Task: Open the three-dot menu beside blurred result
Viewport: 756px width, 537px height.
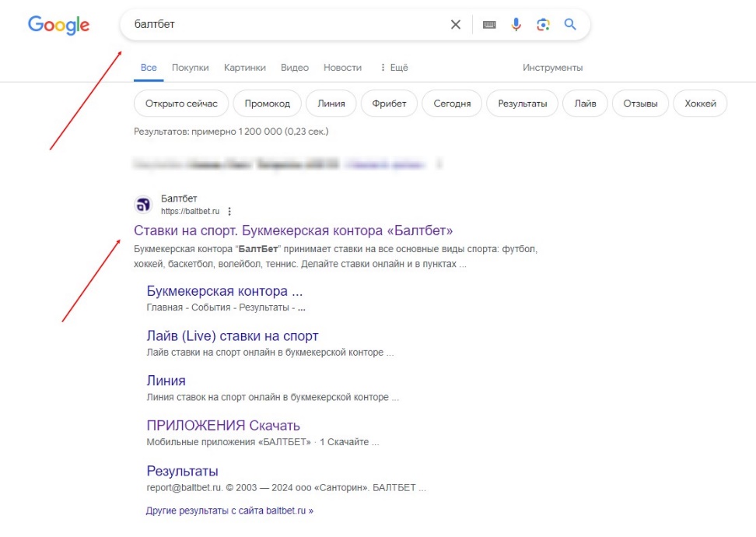Action: 439,164
